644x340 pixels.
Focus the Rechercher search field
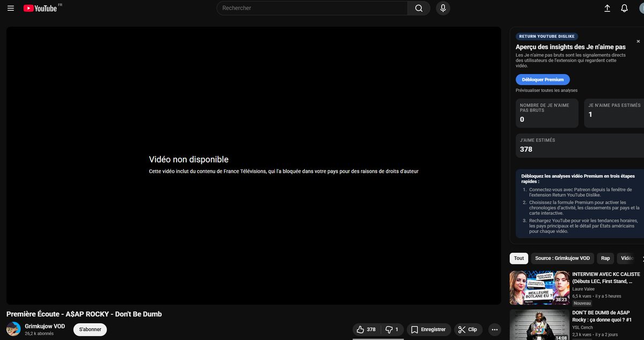tap(312, 8)
